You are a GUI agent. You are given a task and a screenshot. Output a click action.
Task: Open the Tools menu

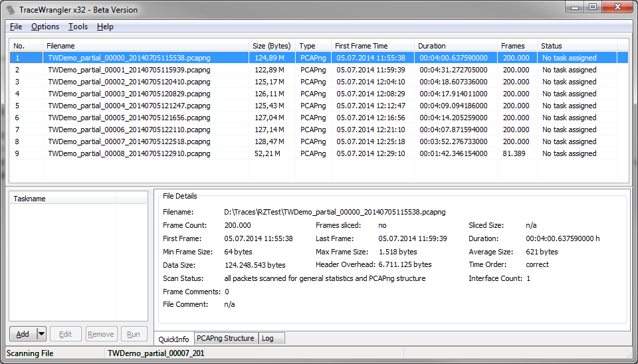(78, 27)
